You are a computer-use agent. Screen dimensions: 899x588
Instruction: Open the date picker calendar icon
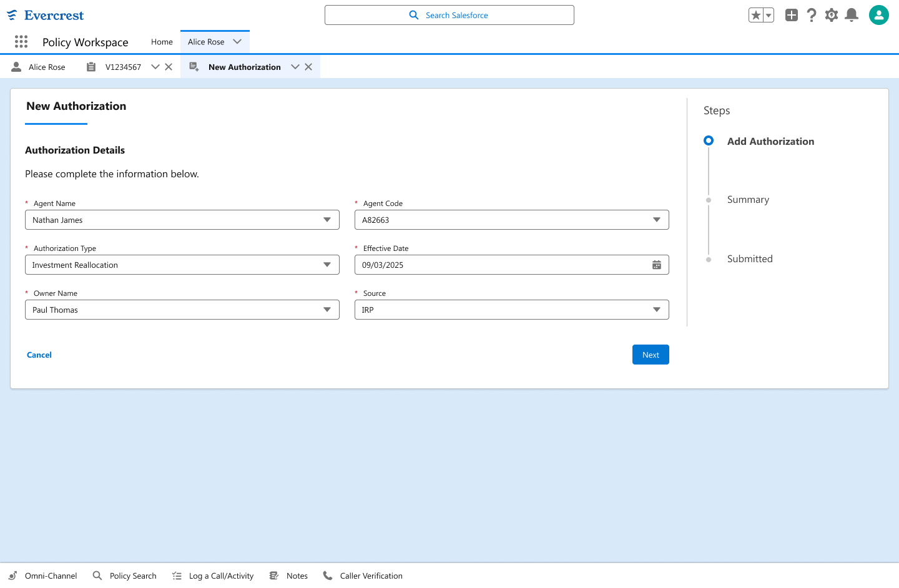point(657,265)
